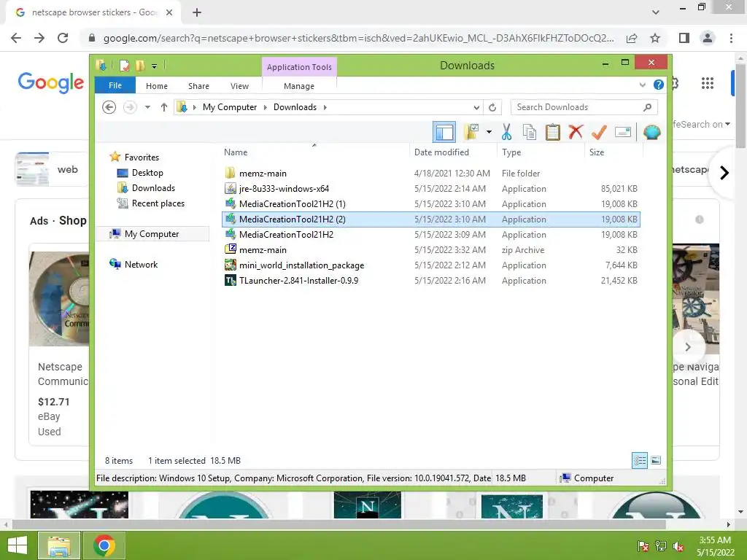This screenshot has height=560, width=747.
Task: Open the recent locations dropdown arrow
Action: point(147,107)
